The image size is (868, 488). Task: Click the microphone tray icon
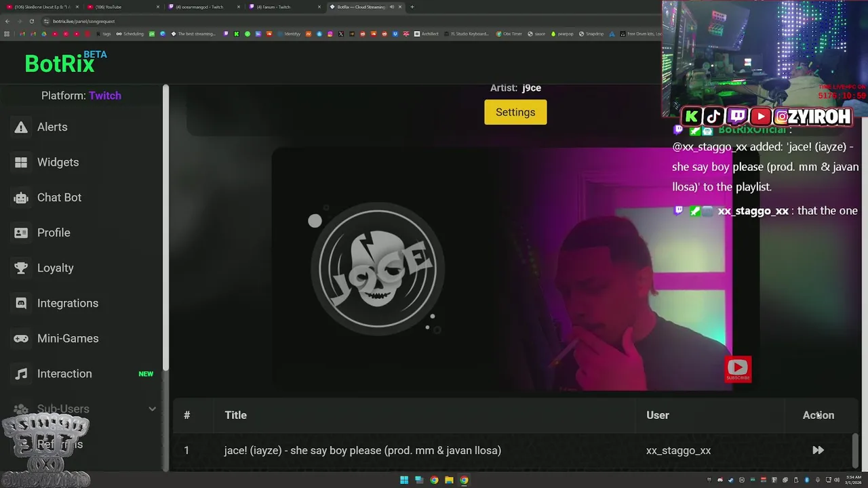[x=818, y=480]
